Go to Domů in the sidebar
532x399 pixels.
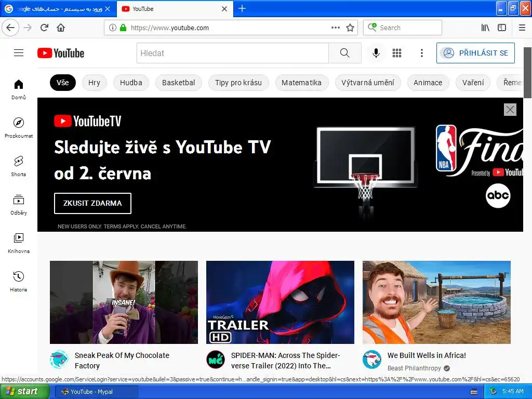[19, 89]
